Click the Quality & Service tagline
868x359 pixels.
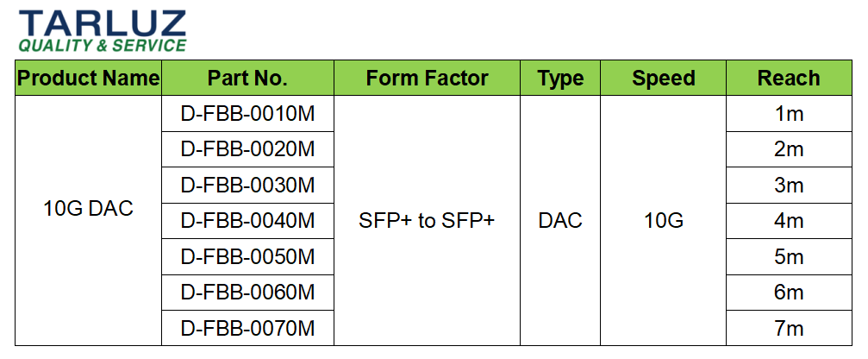(102, 46)
